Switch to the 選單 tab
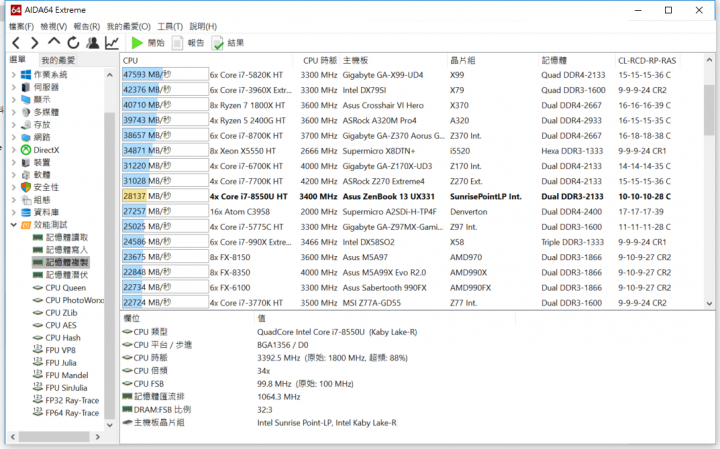720x449 pixels. coord(18,59)
